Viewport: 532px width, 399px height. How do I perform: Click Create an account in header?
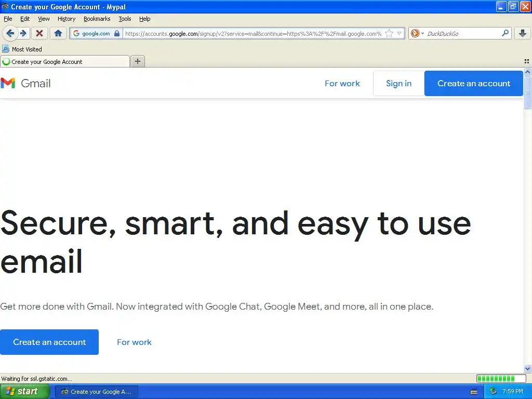tap(474, 83)
